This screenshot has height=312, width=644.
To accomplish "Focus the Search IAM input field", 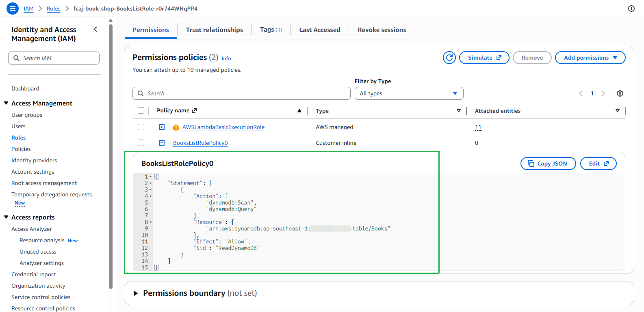I will [x=54, y=58].
